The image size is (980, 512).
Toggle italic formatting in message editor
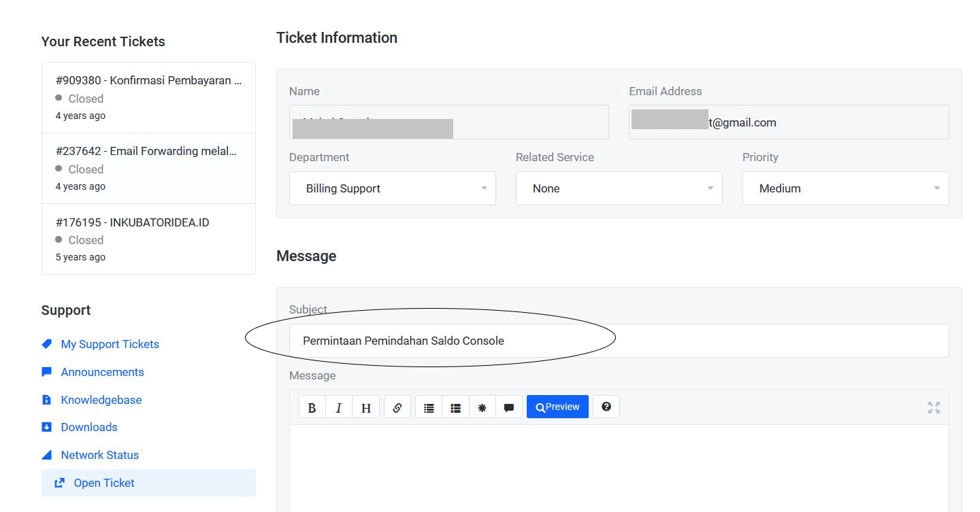point(339,407)
